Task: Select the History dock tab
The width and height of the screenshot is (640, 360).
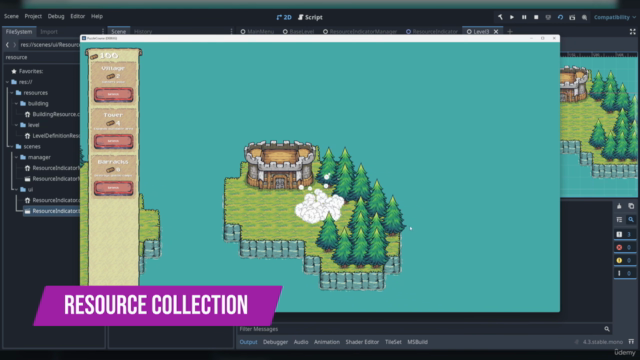Action: (143, 31)
